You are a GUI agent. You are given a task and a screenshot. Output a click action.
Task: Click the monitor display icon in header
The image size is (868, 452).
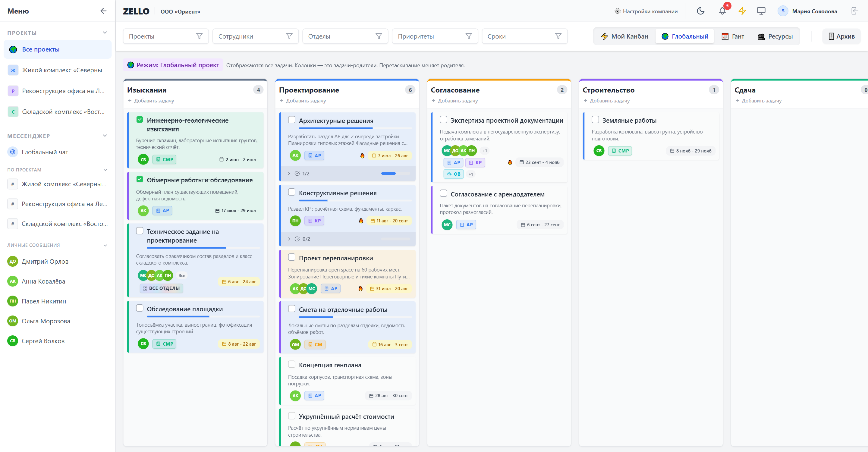[x=761, y=11]
